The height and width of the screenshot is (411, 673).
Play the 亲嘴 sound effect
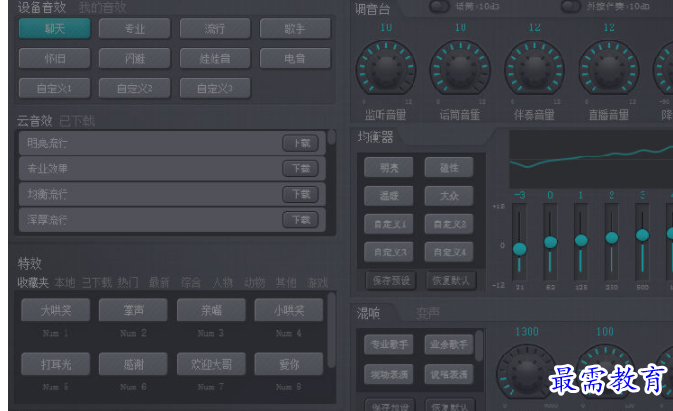211,310
